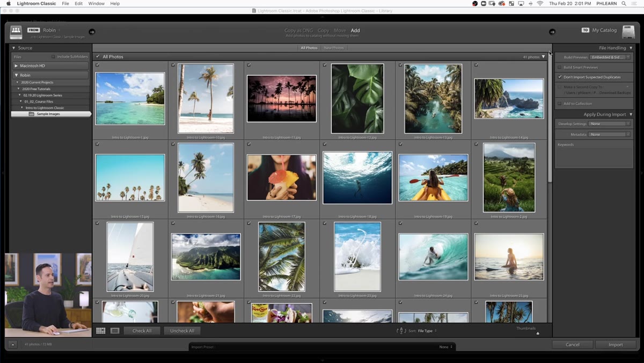644x363 pixels.
Task: Open the Apple menu
Action: (8, 4)
